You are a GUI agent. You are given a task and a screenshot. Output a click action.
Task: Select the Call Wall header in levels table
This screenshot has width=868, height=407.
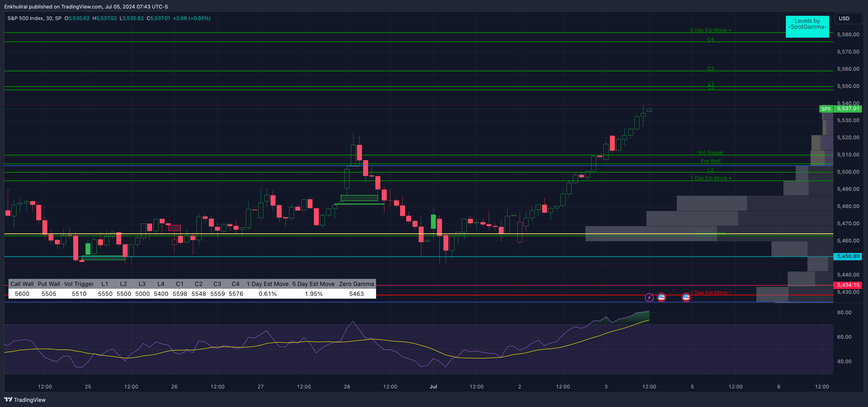22,284
